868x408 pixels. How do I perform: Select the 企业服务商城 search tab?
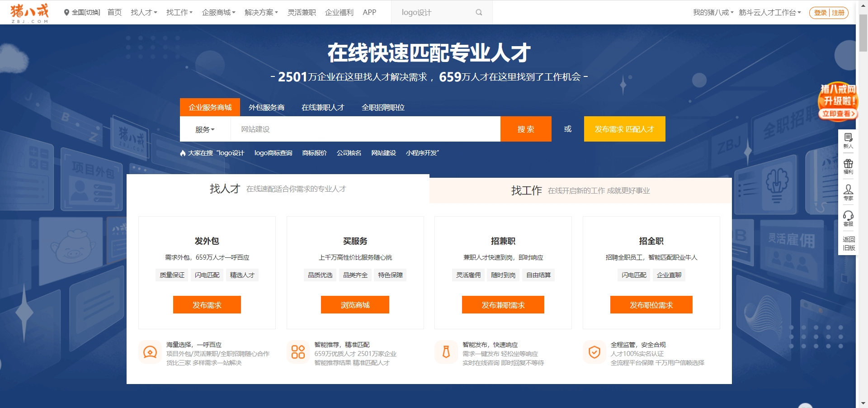point(210,107)
